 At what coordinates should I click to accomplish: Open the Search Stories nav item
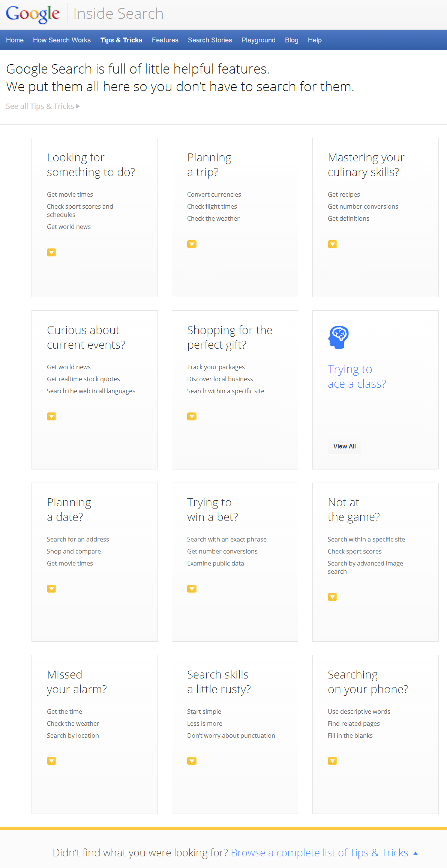pos(210,40)
